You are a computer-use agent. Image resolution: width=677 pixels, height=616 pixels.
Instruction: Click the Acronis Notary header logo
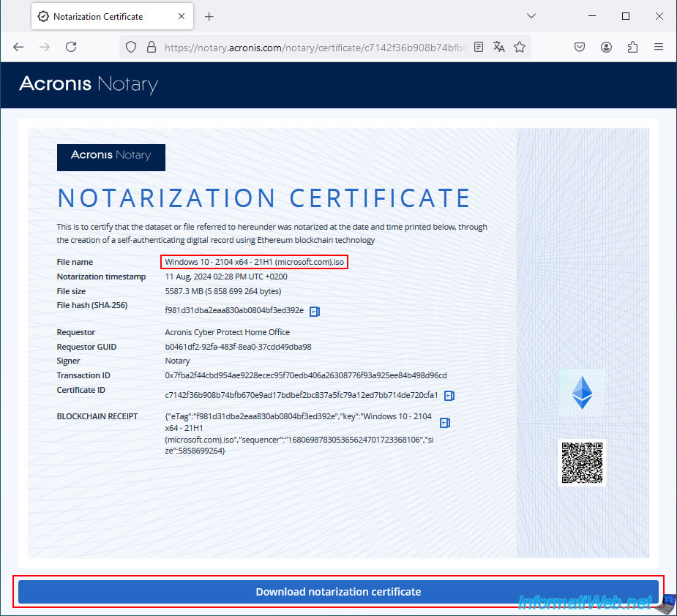[89, 84]
